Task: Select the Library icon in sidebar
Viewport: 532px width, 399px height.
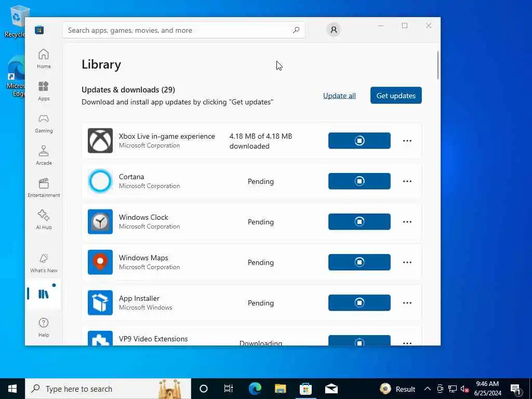Action: (44, 294)
